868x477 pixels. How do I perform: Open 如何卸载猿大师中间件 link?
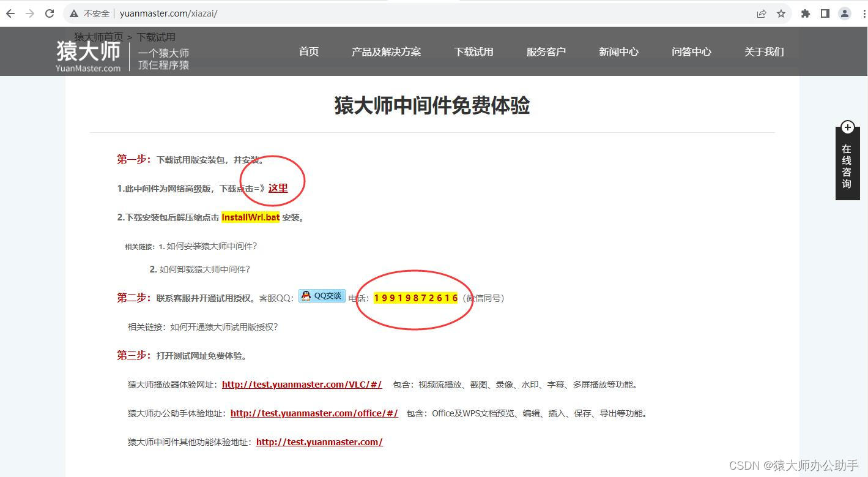tap(205, 269)
